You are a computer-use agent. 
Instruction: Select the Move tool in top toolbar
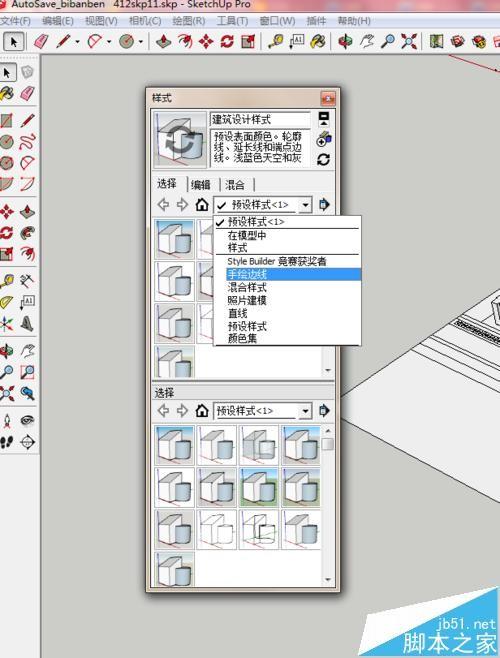coord(206,42)
